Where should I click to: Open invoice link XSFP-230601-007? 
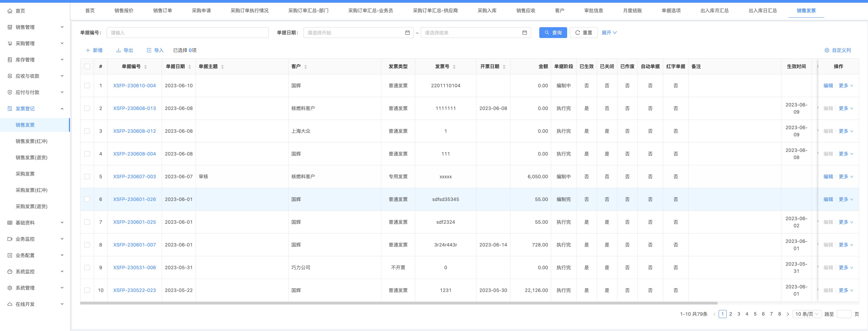coord(134,245)
